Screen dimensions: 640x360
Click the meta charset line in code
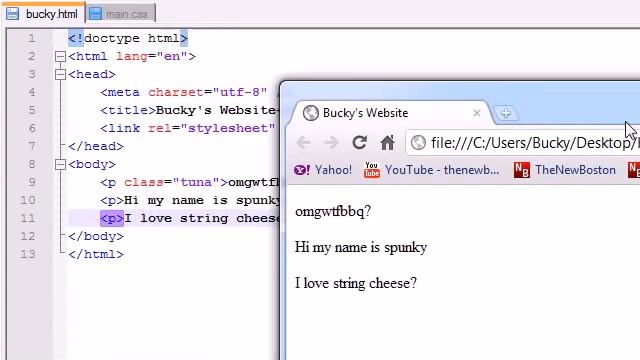pos(190,92)
